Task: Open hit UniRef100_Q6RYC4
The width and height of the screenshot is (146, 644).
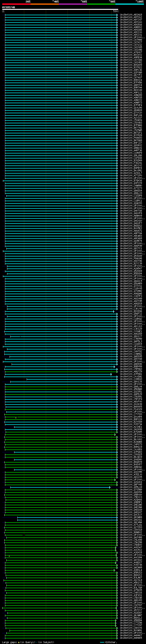Action: (131, 85)
